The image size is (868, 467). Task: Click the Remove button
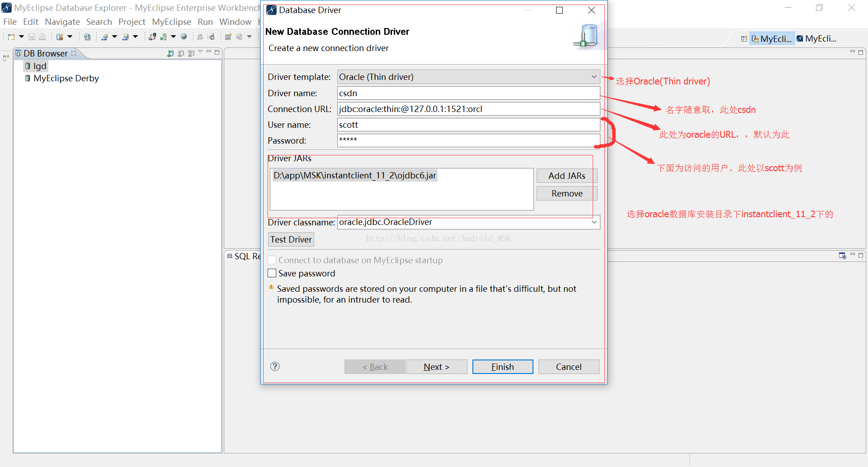tap(567, 193)
